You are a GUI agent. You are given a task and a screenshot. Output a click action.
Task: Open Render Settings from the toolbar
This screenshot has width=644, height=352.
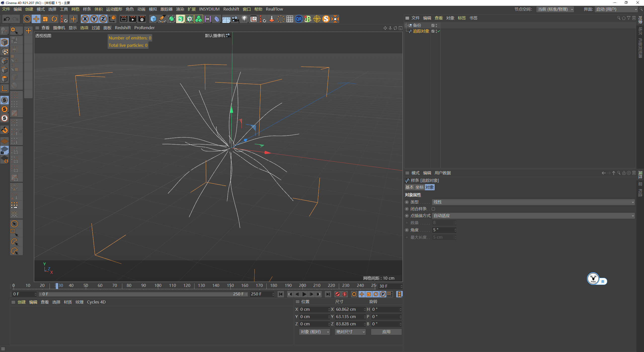point(142,19)
